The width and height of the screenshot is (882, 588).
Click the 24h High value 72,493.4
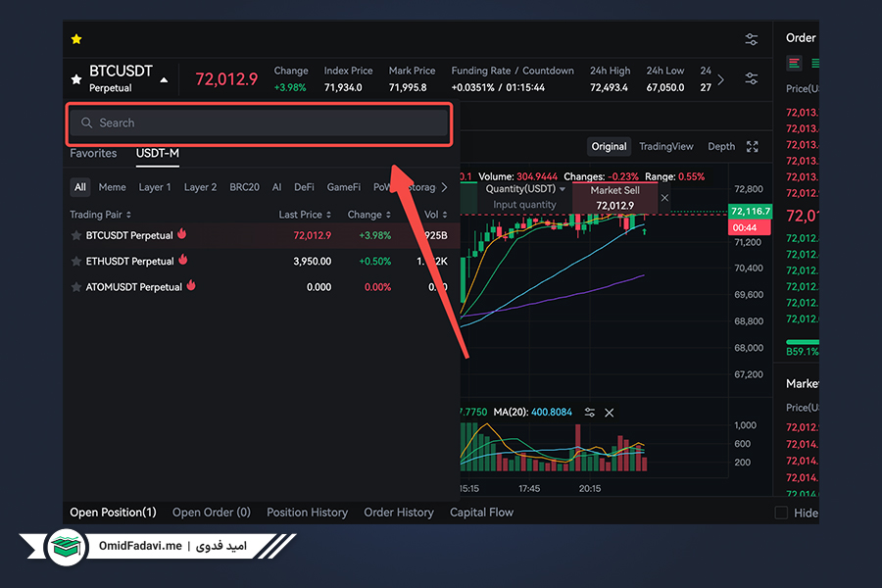tap(609, 88)
